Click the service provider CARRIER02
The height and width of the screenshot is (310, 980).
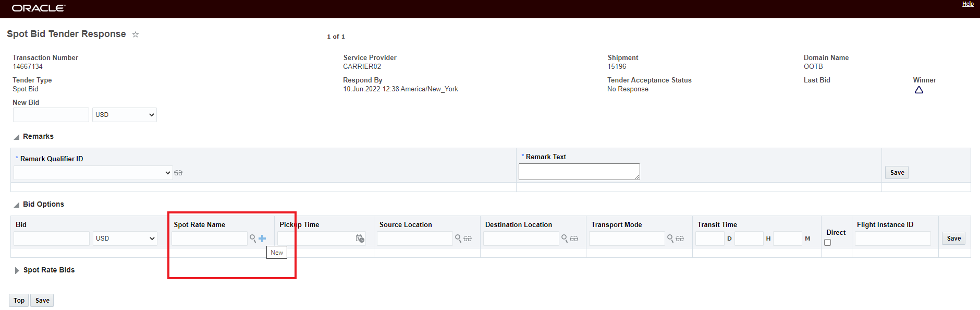362,67
